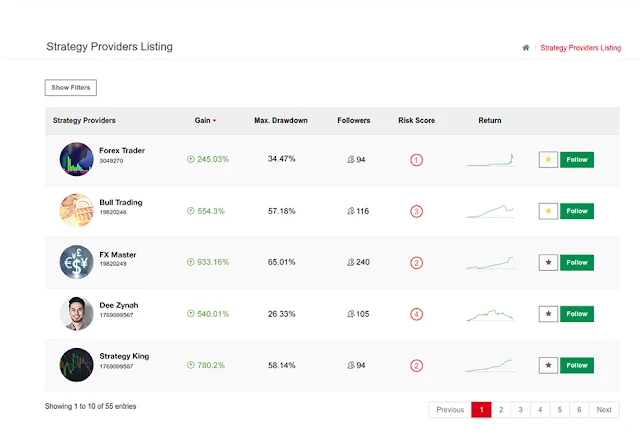Sort by the Max. Drawdown column
Viewport: 640px width, 445px height.
281,121
